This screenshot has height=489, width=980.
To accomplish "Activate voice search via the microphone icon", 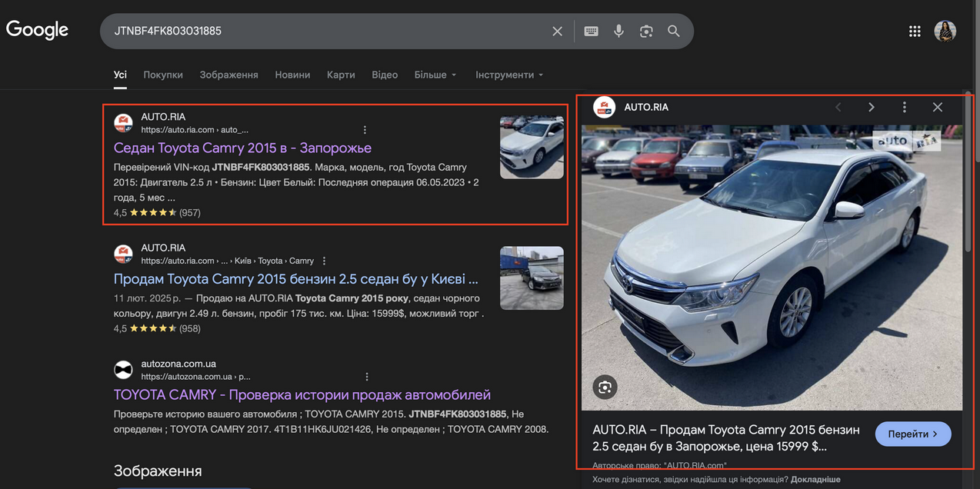I will pos(618,31).
